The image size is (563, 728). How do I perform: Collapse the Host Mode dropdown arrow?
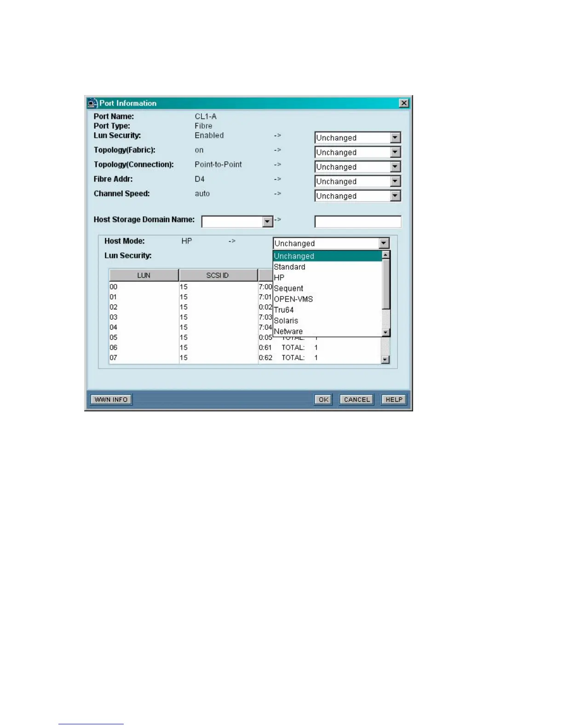[384, 244]
